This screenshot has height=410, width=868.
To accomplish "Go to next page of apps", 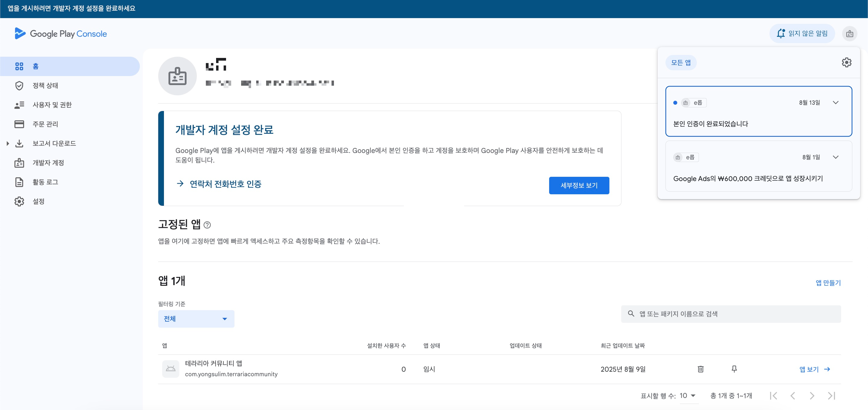I will (x=812, y=396).
